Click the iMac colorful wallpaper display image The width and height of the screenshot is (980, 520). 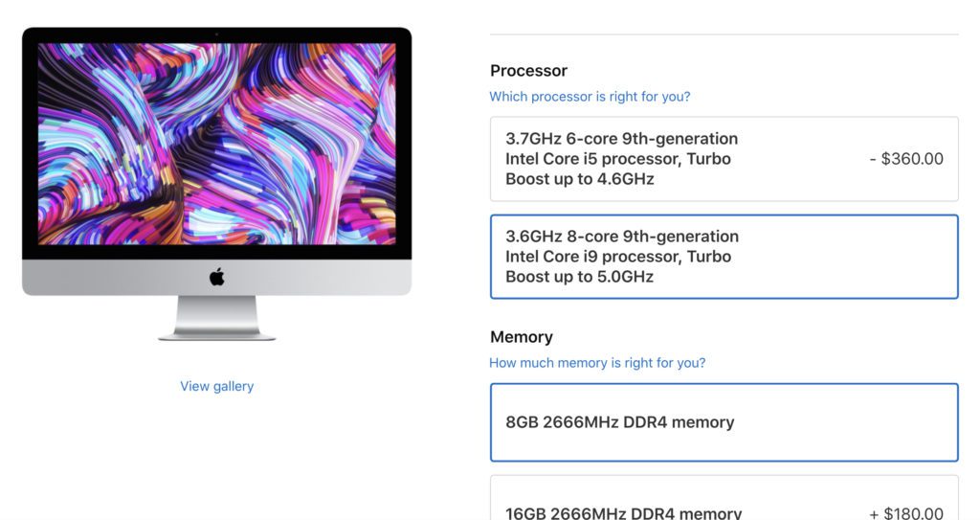[217, 144]
